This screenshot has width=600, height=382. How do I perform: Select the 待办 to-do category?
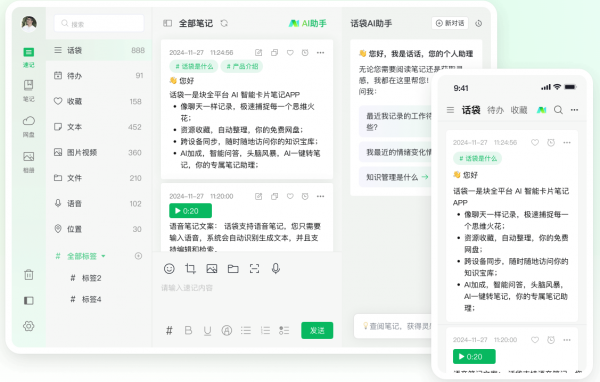(99, 76)
